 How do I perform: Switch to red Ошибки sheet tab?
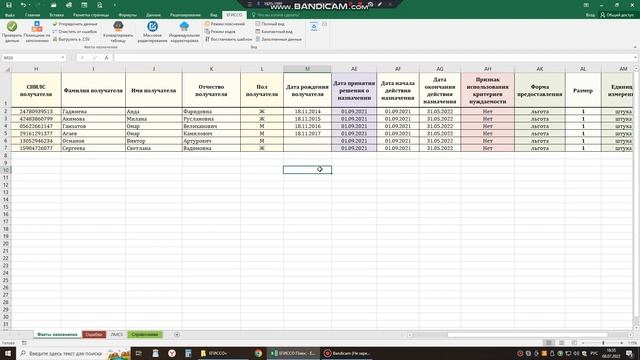coord(94,334)
